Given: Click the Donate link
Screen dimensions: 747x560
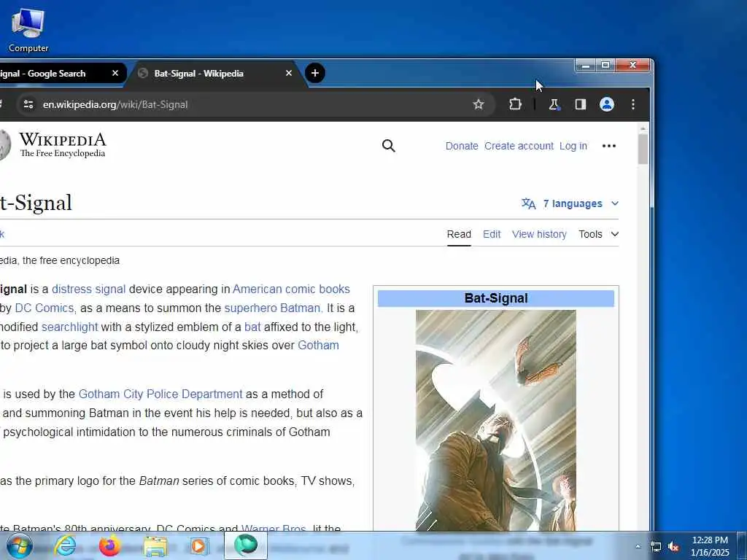Looking at the screenshot, I should pos(462,146).
